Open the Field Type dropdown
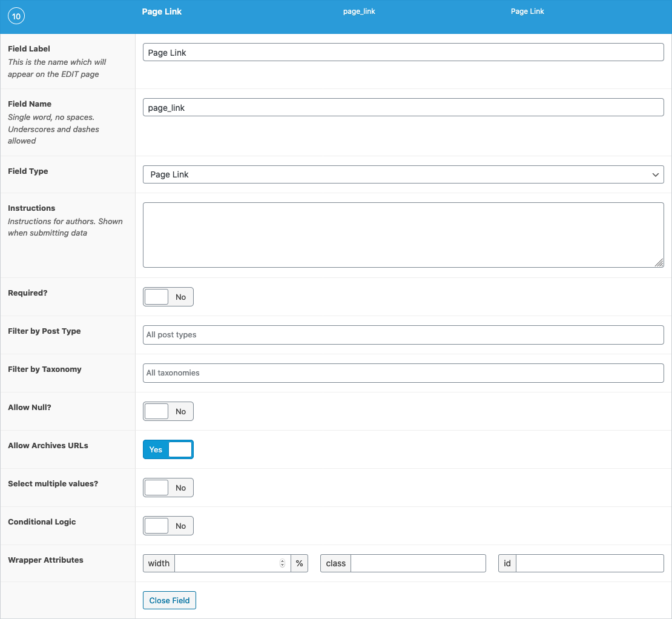This screenshot has width=672, height=619. 403,174
